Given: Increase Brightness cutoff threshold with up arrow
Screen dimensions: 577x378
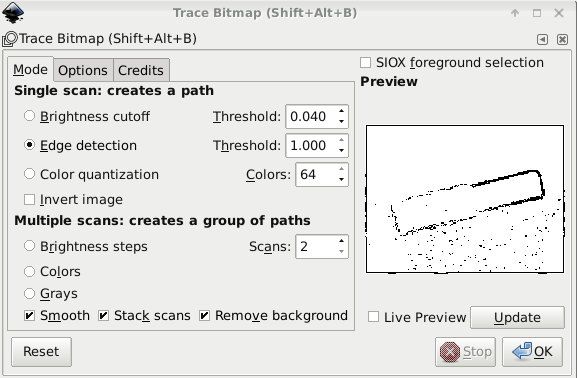Looking at the screenshot, I should click(x=342, y=111).
